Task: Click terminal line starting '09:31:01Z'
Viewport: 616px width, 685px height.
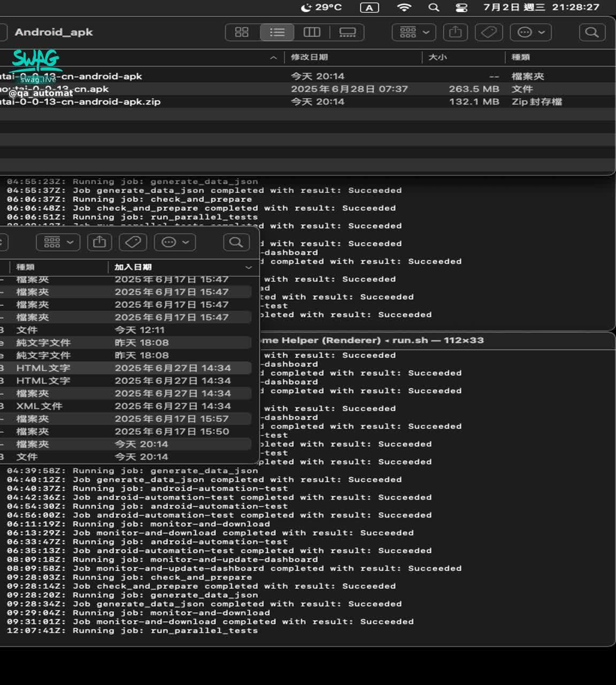Action: (210, 622)
